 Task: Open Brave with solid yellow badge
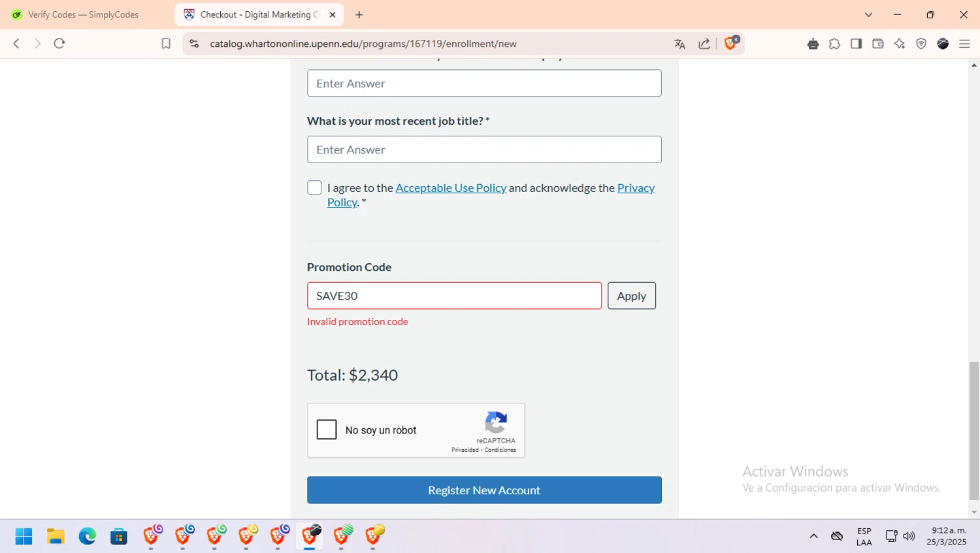(374, 535)
